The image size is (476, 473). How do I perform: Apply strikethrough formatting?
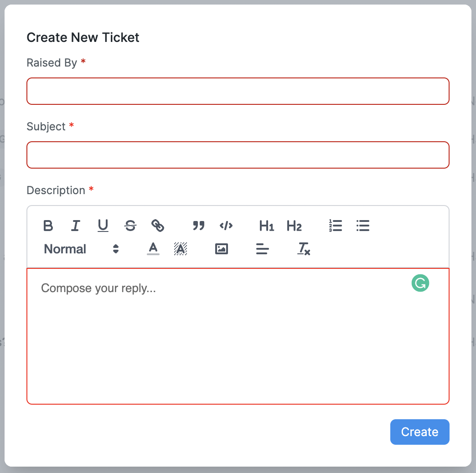pyautogui.click(x=130, y=226)
